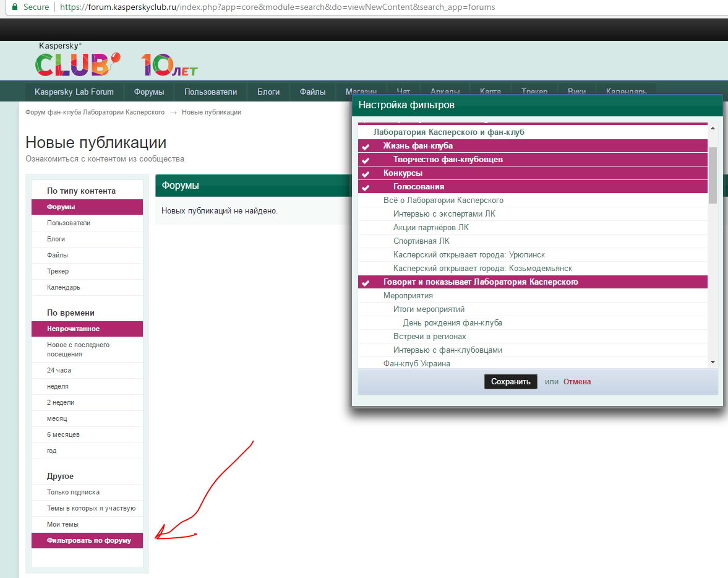The height and width of the screenshot is (578, 728).
Task: Select Интервью с фан-клубовцами row
Action: [533, 350]
